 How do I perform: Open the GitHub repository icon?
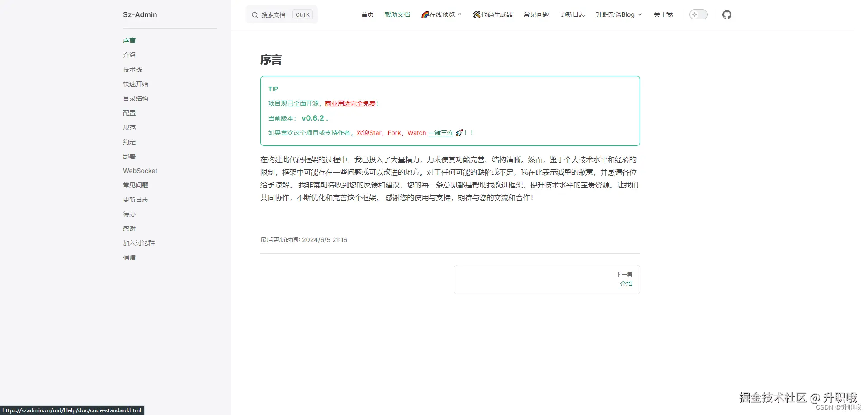click(x=727, y=14)
